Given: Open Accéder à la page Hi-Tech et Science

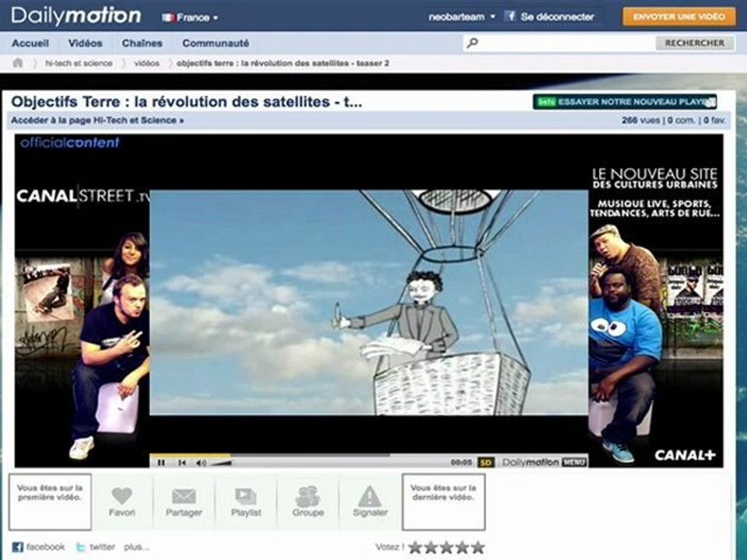Looking at the screenshot, I should [x=97, y=121].
